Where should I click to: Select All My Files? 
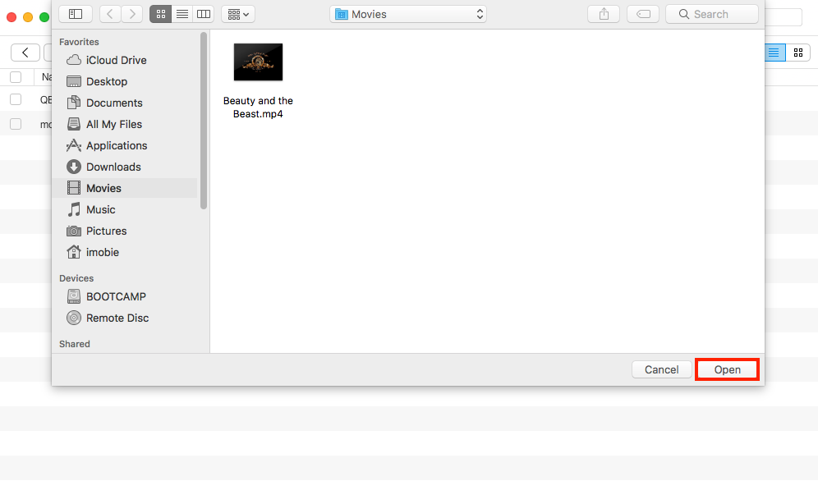coord(125,124)
